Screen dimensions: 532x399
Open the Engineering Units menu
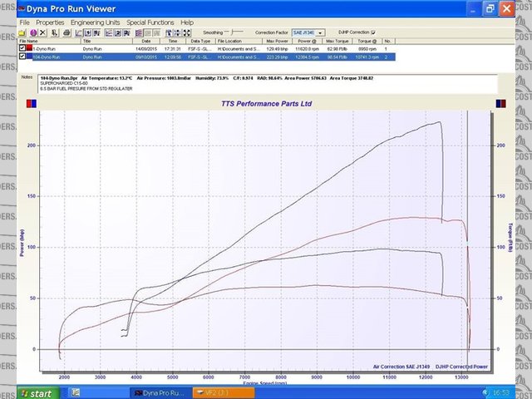[95, 22]
